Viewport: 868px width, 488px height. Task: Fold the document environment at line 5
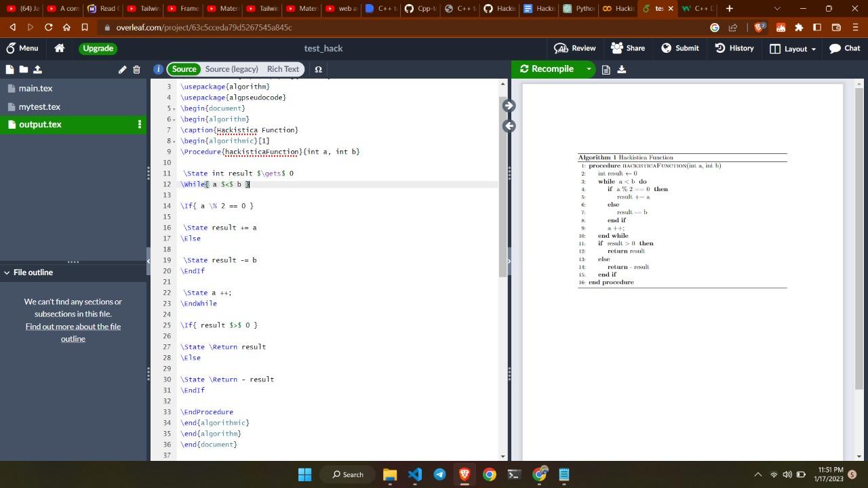click(174, 108)
